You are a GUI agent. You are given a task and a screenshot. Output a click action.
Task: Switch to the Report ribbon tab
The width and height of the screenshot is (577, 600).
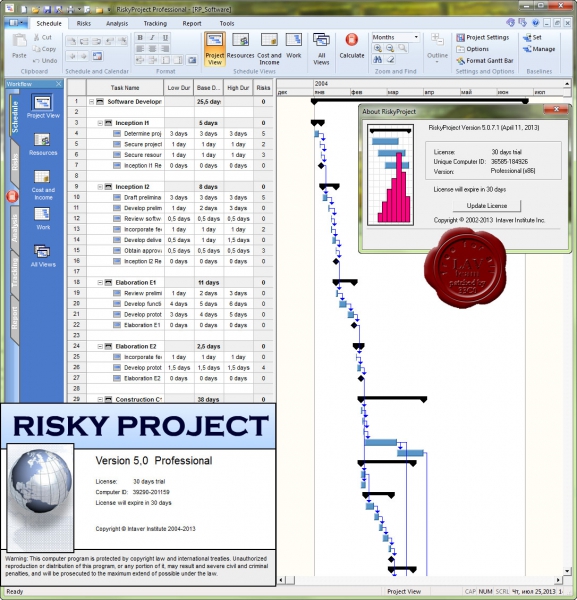[x=192, y=23]
